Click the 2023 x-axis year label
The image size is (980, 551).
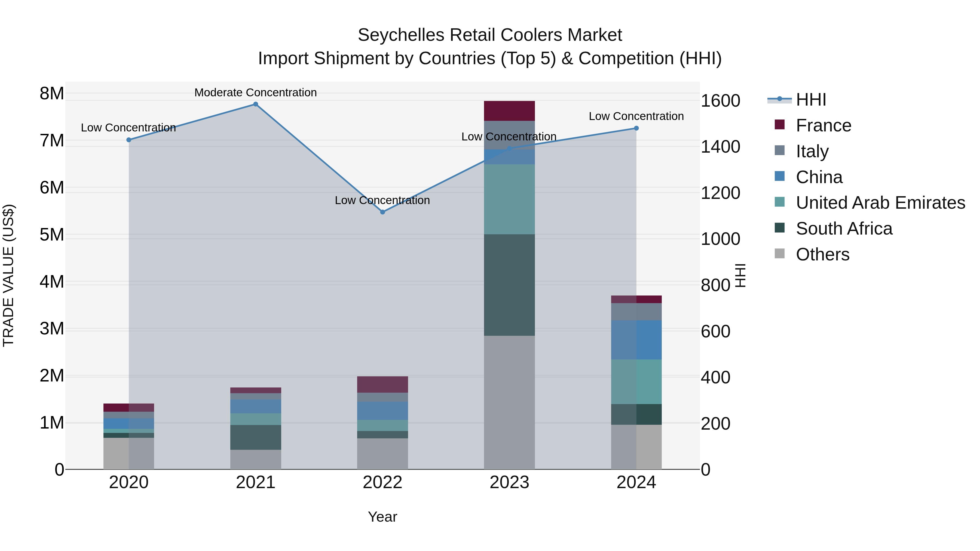coord(509,482)
